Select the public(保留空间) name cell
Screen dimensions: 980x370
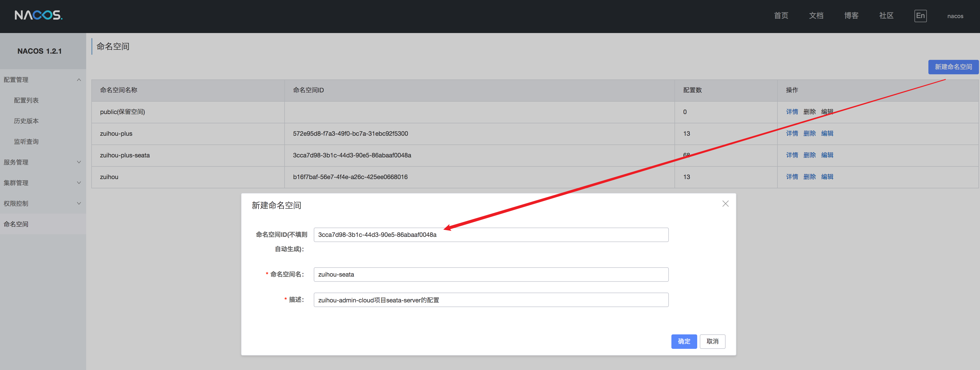188,112
